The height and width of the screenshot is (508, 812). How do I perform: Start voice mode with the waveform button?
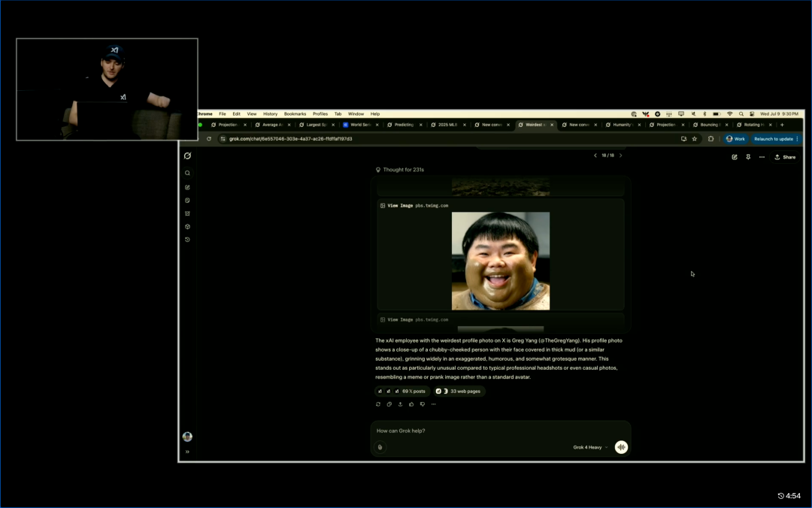[x=621, y=447]
